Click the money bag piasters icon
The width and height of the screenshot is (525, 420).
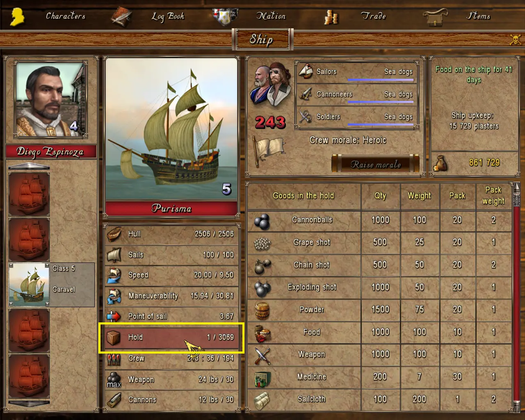coord(440,164)
